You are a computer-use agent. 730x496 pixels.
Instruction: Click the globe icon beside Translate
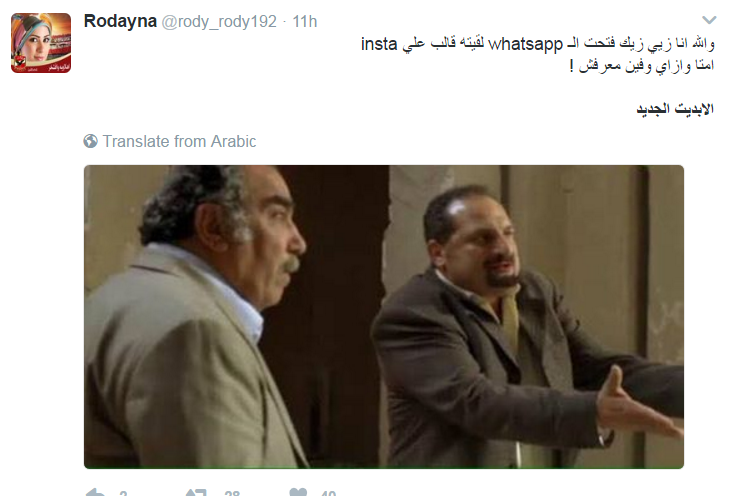(x=91, y=141)
